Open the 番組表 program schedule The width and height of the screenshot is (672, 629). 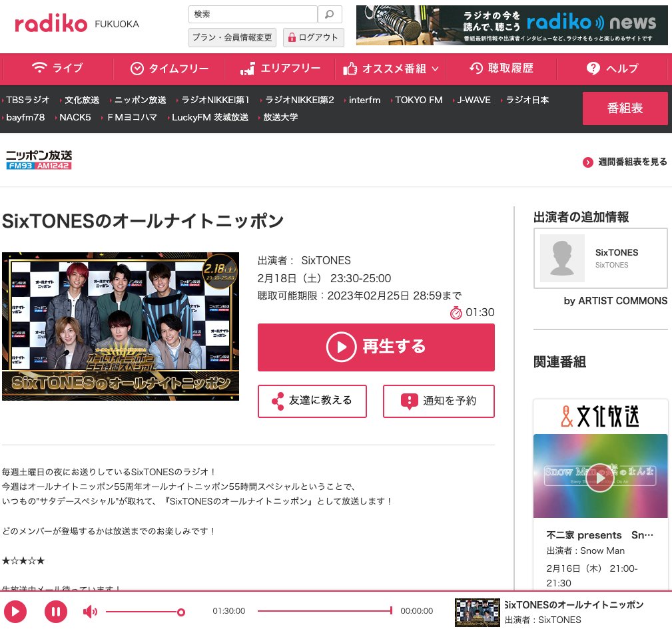[x=625, y=108]
